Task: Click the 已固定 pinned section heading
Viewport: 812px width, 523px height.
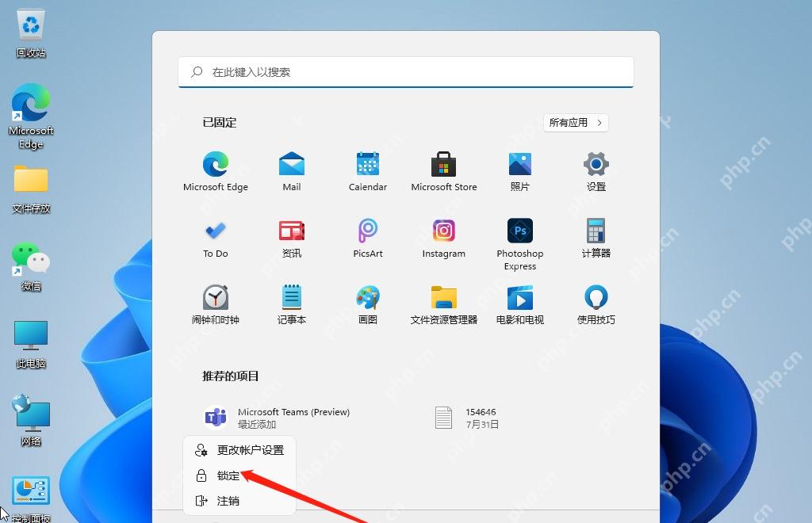Action: coord(220,123)
